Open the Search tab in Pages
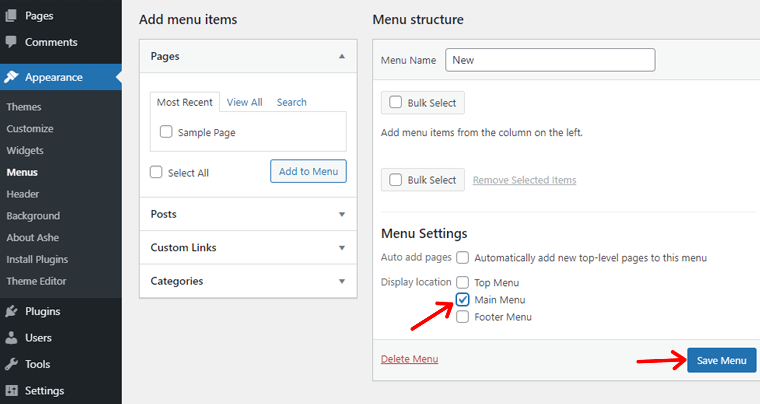760x404 pixels. pos(292,102)
